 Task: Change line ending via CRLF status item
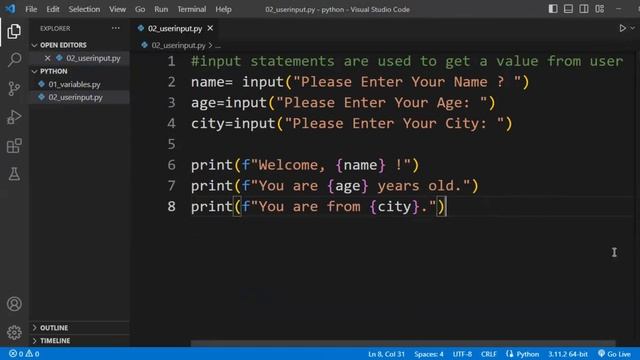point(489,354)
